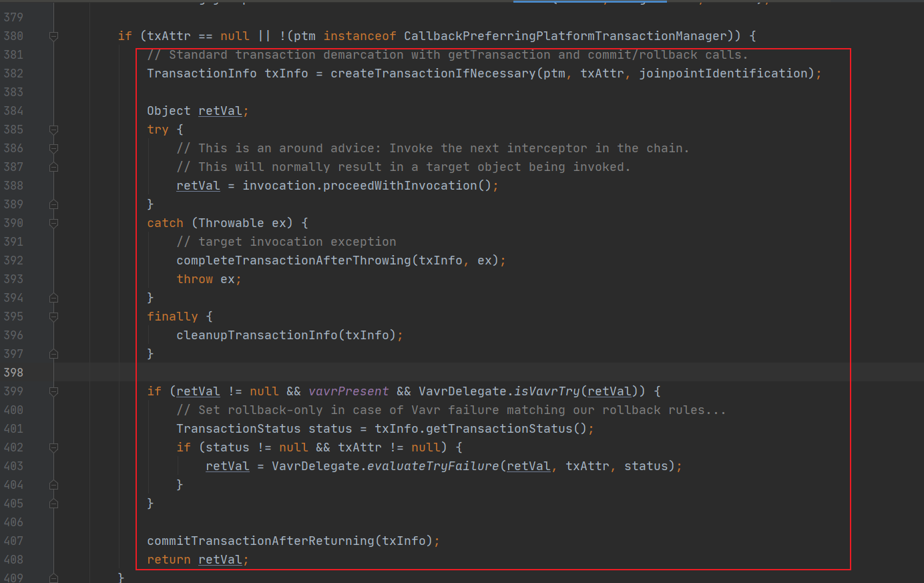Click the cleanupTransactionInfo call
The width and height of the screenshot is (924, 583).
tap(257, 335)
